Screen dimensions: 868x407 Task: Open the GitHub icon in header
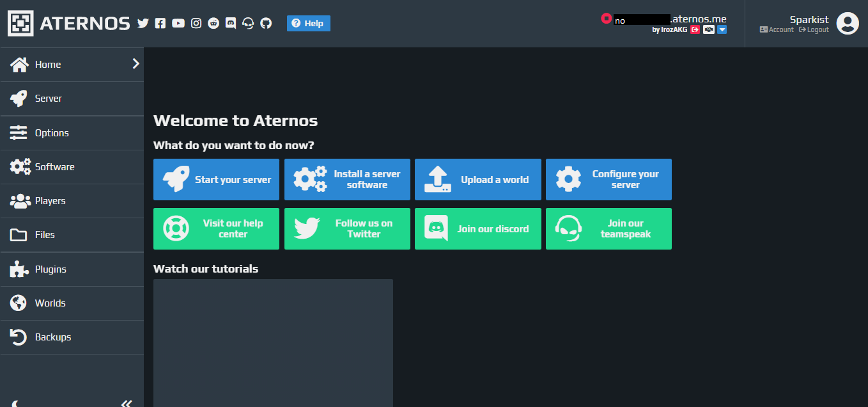266,23
